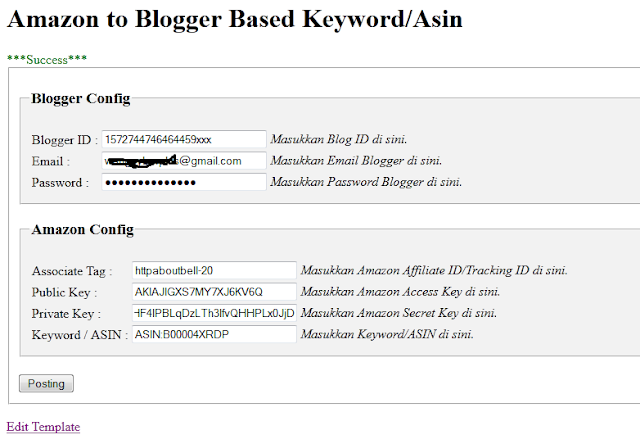Click the ***Success*** status message

(x=47, y=60)
